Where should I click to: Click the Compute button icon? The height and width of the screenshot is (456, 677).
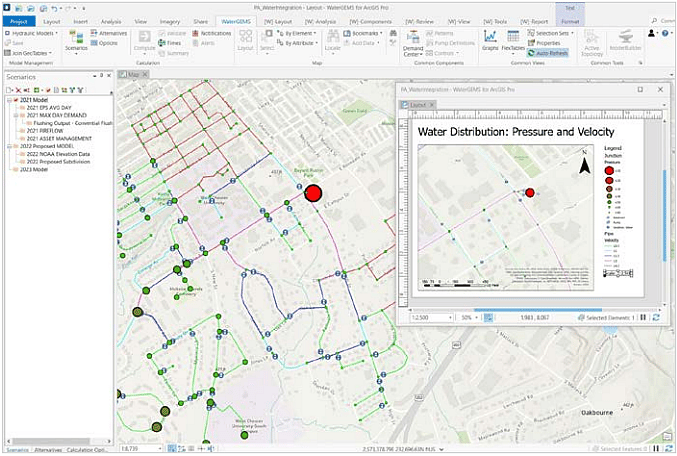[x=144, y=37]
